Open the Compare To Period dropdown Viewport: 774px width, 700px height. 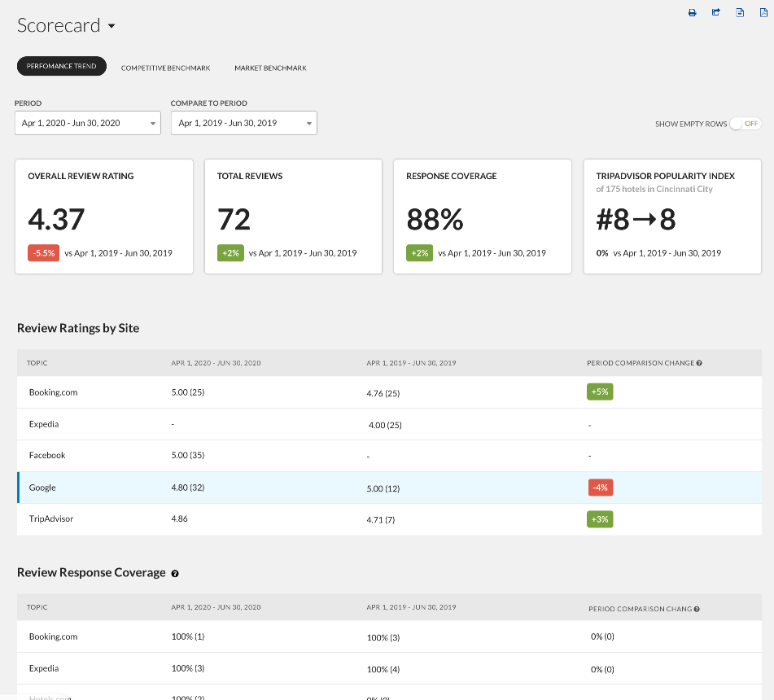(244, 123)
